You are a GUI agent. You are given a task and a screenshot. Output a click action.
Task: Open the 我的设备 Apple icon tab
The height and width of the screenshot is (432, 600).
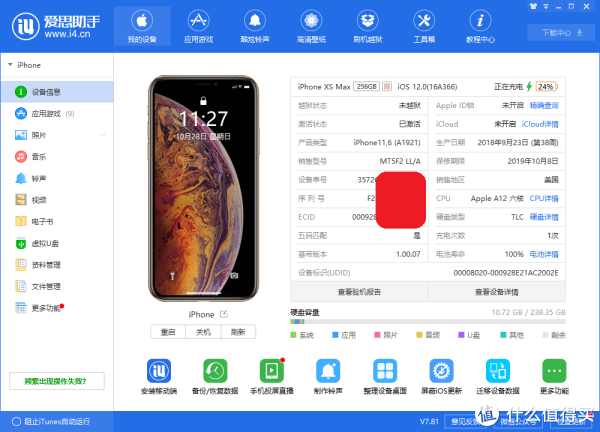(142, 26)
